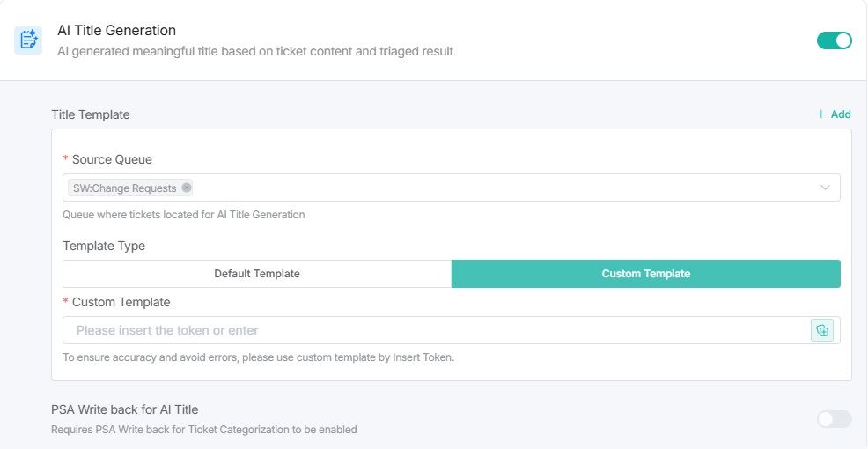Select the Custom Template option
Screen dimensions: 868x449
click(645, 274)
